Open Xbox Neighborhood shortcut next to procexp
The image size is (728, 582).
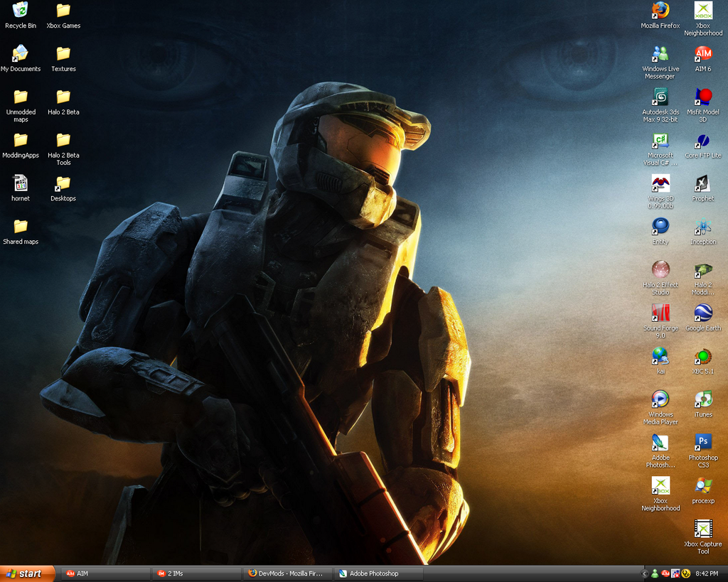click(660, 494)
